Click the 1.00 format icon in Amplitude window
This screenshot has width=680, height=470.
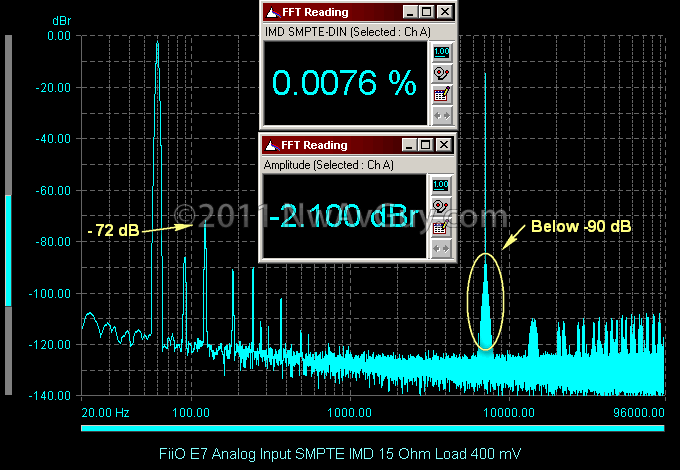[x=441, y=185]
